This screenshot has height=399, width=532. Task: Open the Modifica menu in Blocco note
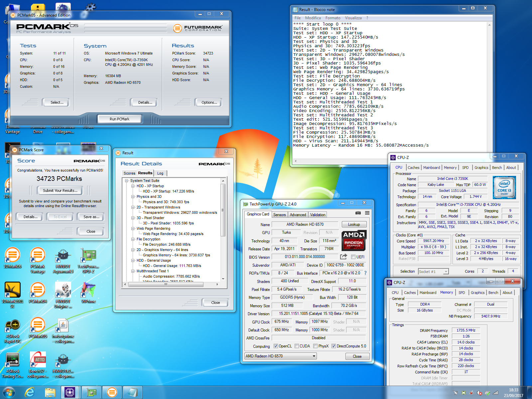(313, 18)
